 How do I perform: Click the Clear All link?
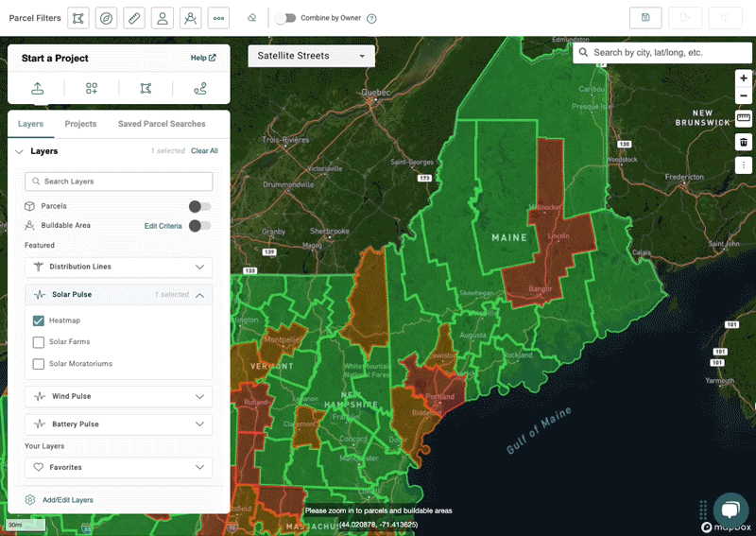coord(204,151)
